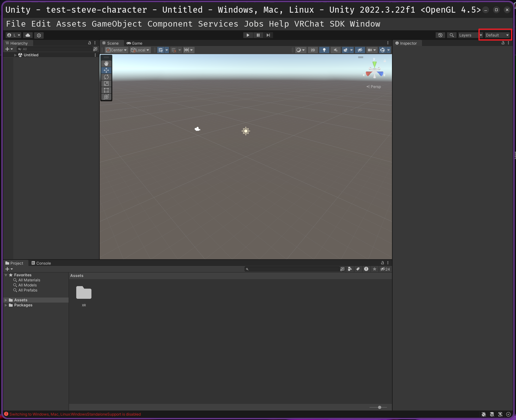Click the Play button
The width and height of the screenshot is (516, 420).
(248, 35)
